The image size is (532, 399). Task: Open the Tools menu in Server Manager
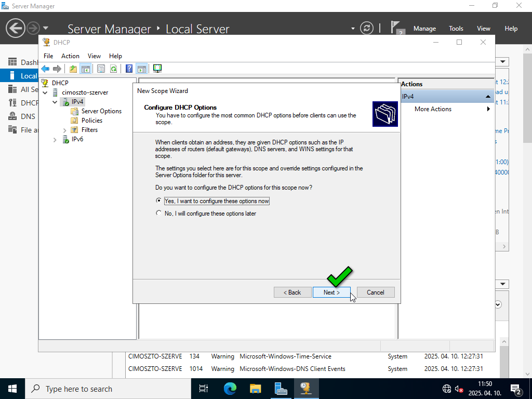click(456, 29)
